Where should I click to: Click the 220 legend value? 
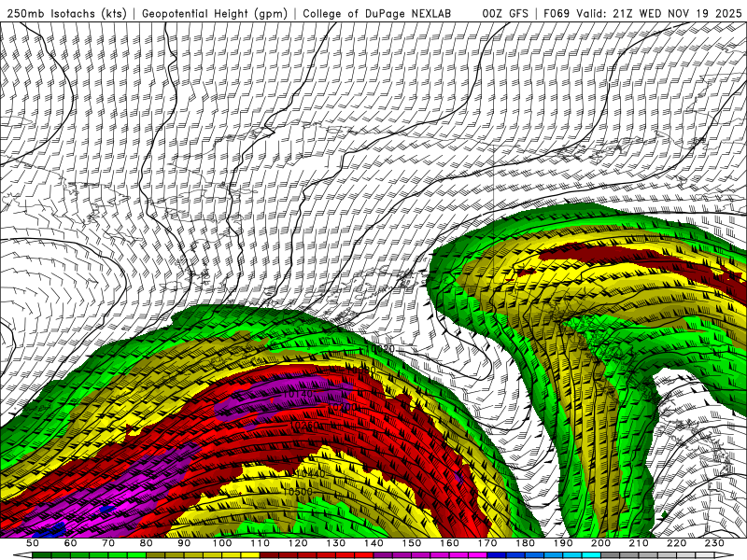point(676,543)
